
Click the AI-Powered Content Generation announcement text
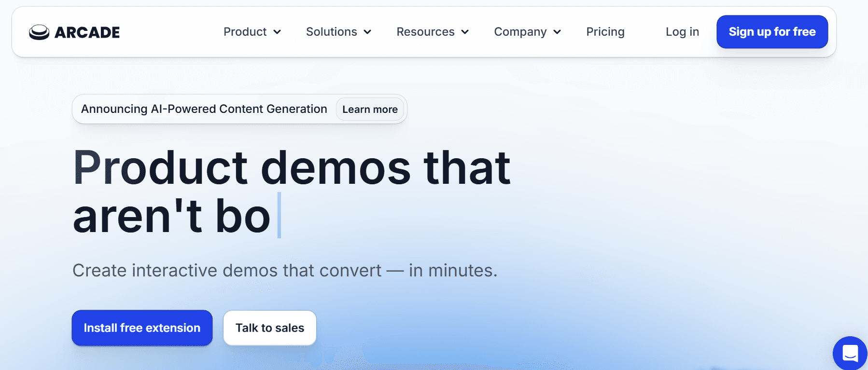click(x=204, y=109)
